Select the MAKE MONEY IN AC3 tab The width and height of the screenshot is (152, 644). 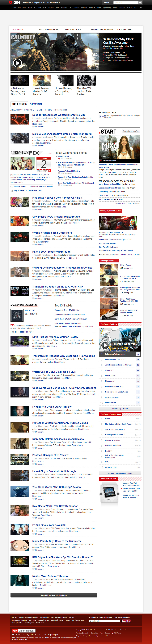(76, 29)
